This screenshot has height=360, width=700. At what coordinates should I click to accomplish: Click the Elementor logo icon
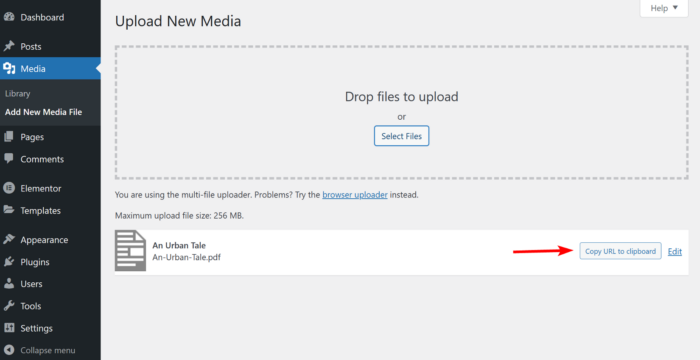[9, 188]
